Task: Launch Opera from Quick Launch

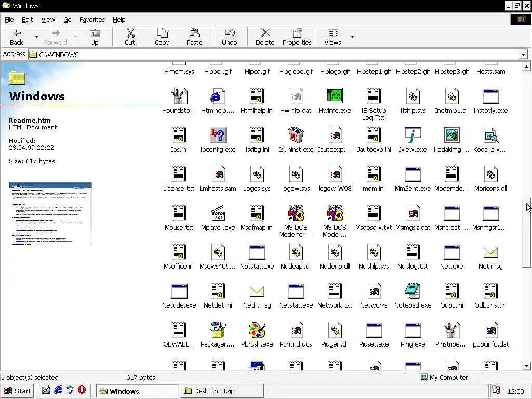Action: (82, 390)
